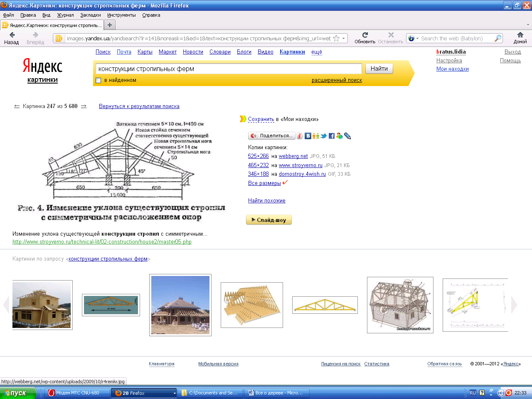Open the Почта service link

coord(124,52)
